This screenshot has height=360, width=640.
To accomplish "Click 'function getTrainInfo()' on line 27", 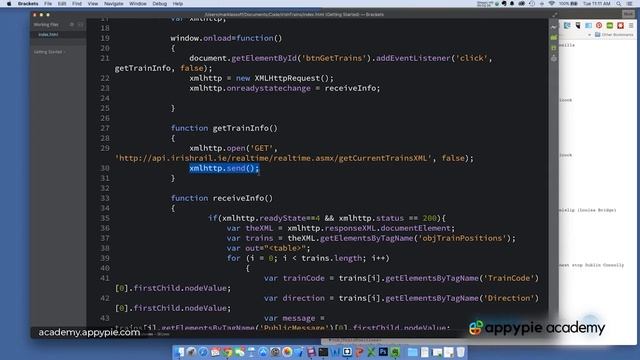I will click(224, 128).
